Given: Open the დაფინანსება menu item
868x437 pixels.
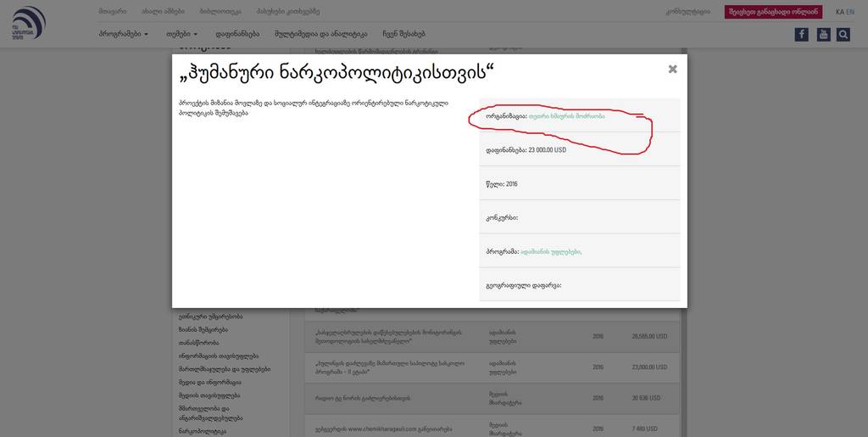Looking at the screenshot, I should [x=237, y=34].
